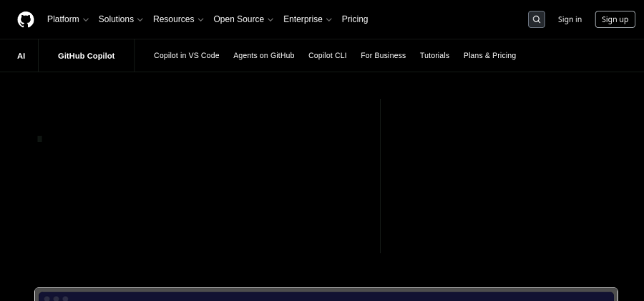Viewport: 644px width, 301px height.
Task: Expand the Solutions menu
Action: [x=121, y=19]
